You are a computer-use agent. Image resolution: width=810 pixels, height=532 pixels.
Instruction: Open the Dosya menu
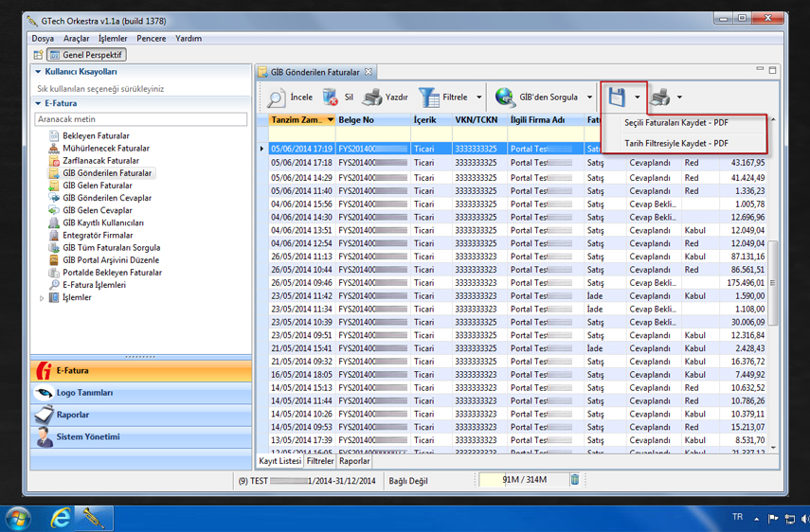point(43,38)
